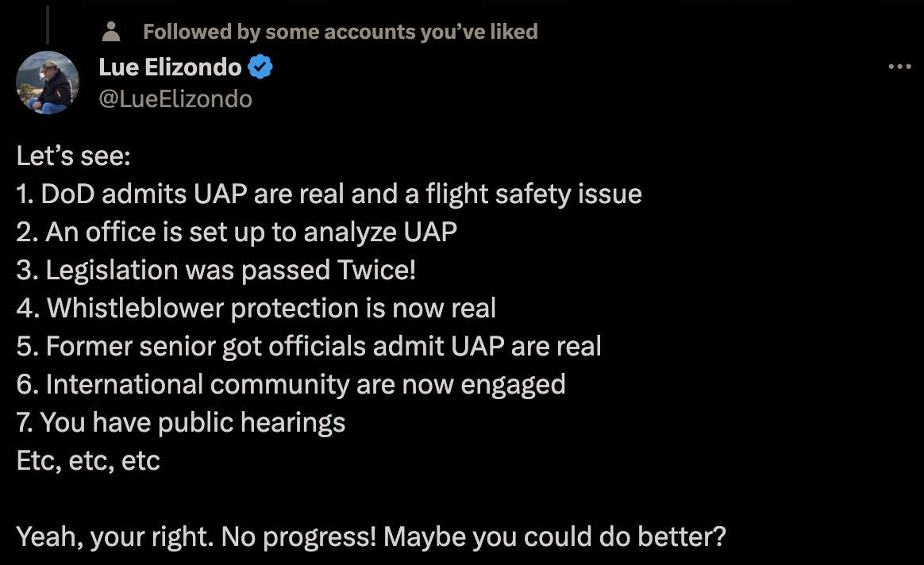Click the 'You have public hearings' line

[181, 422]
